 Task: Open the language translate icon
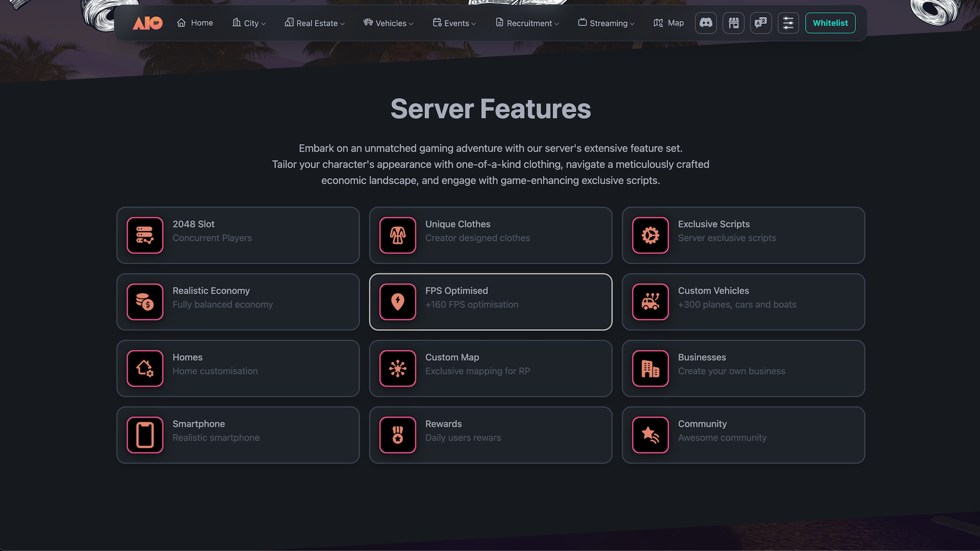[x=761, y=23]
